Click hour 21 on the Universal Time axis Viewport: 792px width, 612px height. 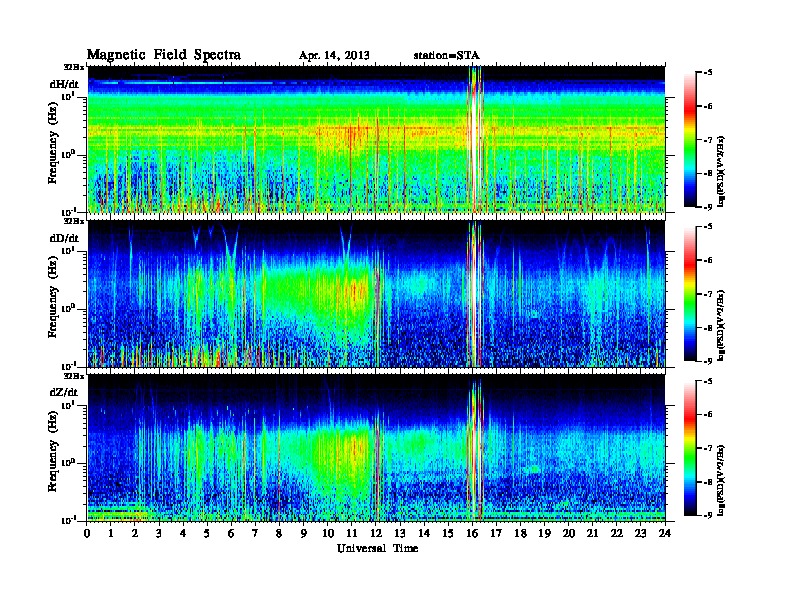[x=592, y=533]
